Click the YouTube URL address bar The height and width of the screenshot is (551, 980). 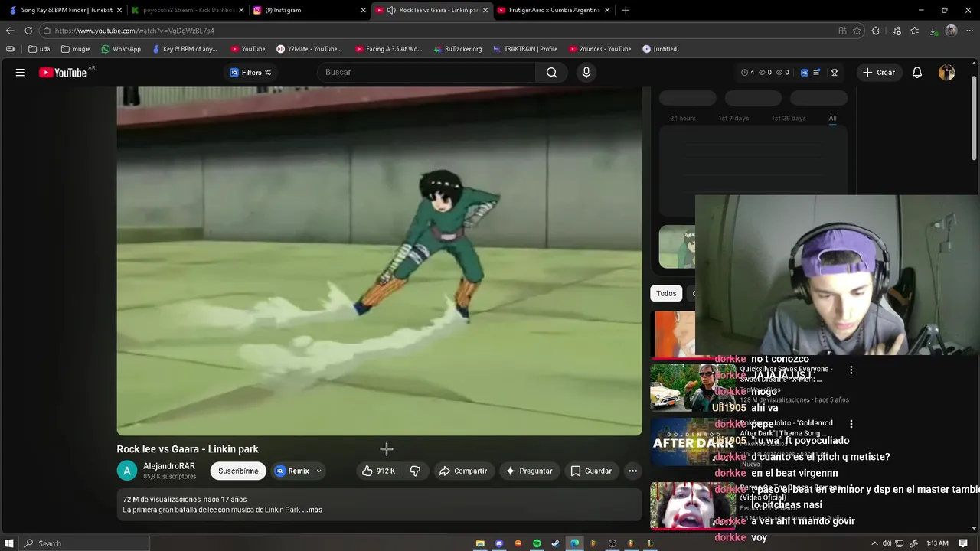tap(436, 31)
